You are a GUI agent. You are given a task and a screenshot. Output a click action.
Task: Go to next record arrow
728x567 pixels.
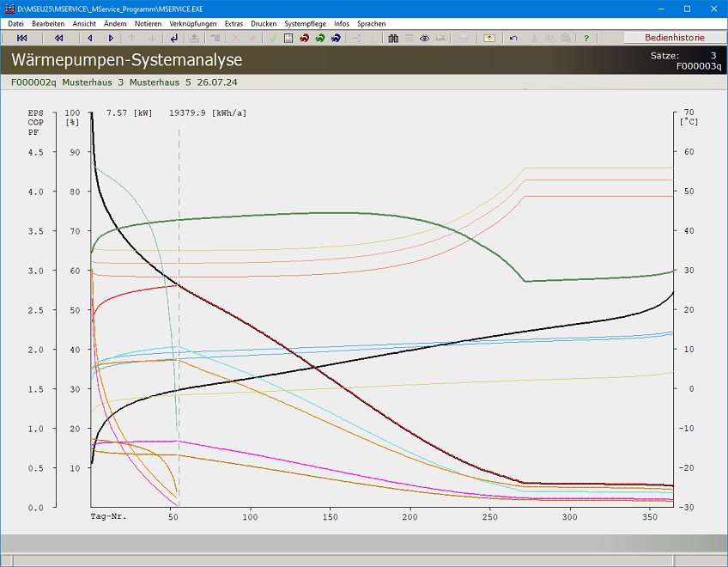point(111,38)
